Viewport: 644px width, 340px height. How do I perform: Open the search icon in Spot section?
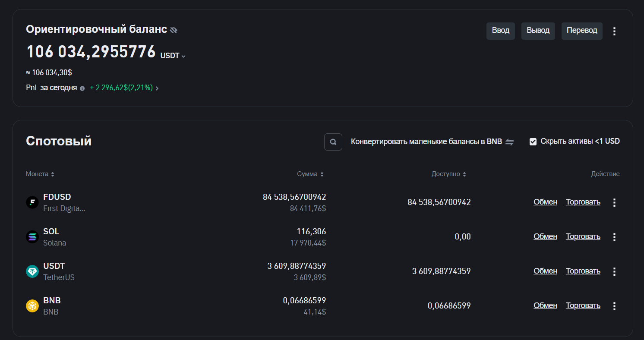[333, 142]
